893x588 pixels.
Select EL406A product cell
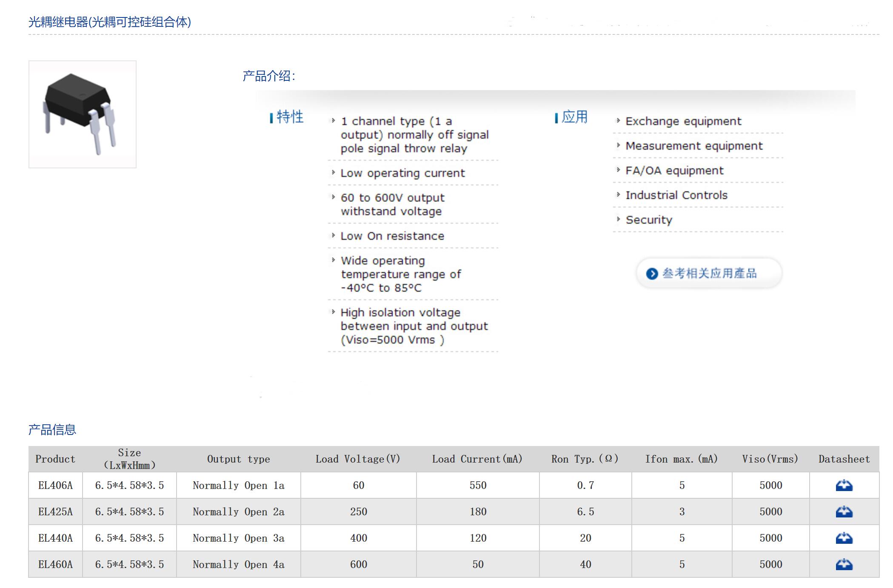click(55, 485)
